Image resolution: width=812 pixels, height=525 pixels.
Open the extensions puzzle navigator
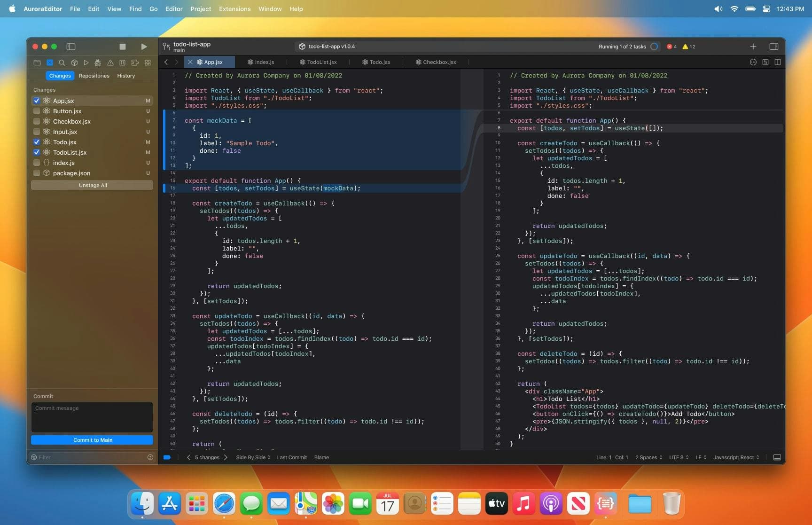[135, 63]
